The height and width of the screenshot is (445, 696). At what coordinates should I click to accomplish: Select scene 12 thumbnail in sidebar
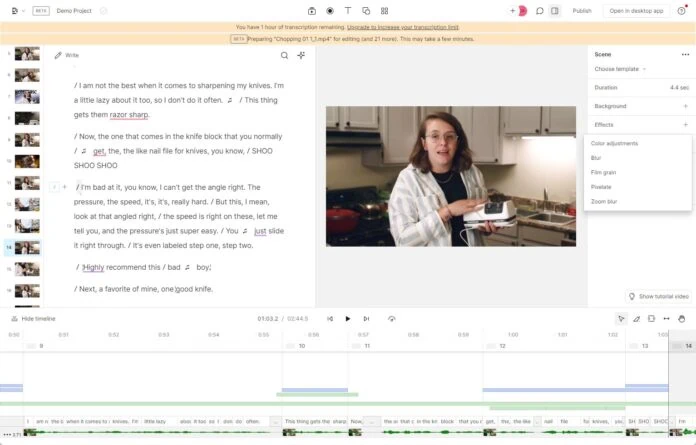(27, 205)
